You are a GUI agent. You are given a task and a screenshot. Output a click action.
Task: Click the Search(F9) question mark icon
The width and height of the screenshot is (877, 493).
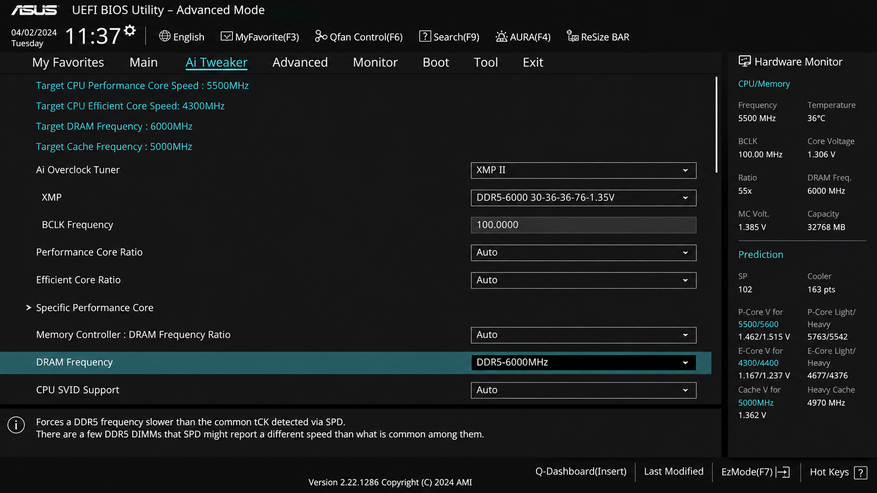click(x=425, y=36)
